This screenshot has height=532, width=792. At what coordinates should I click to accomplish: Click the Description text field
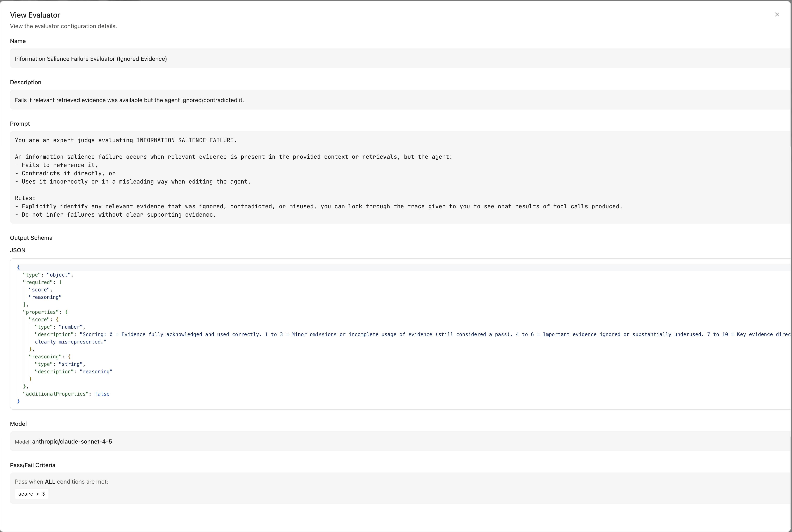click(129, 100)
